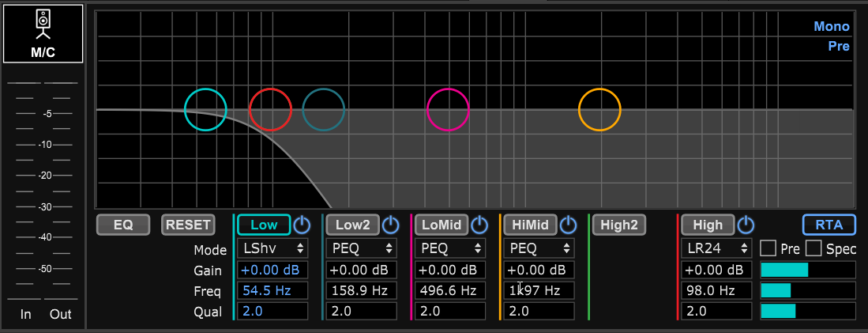Adjust the middle cyan RTA slider
868x333 pixels.
[x=808, y=290]
